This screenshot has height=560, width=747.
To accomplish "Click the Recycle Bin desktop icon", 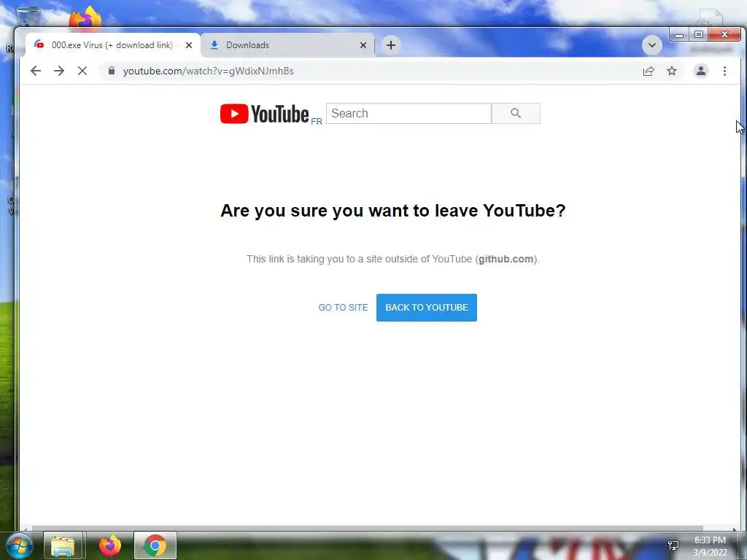I will 28,15.
